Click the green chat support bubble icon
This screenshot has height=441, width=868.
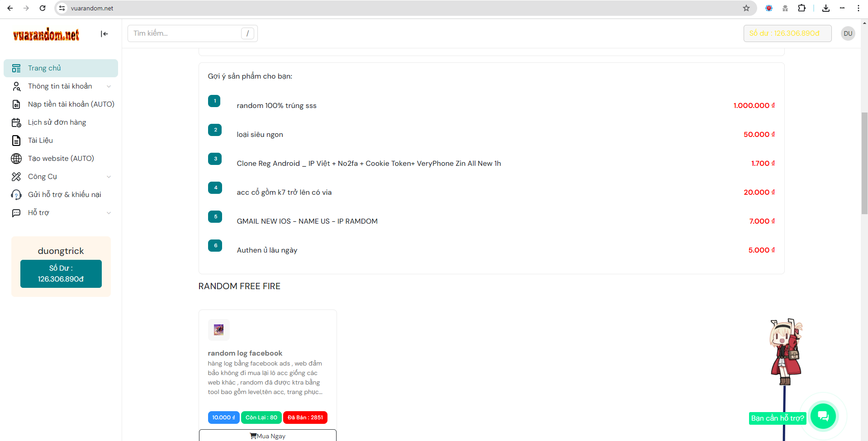(823, 416)
